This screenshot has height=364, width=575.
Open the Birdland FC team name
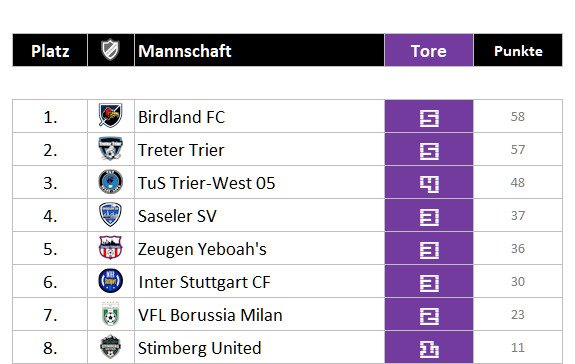click(181, 117)
